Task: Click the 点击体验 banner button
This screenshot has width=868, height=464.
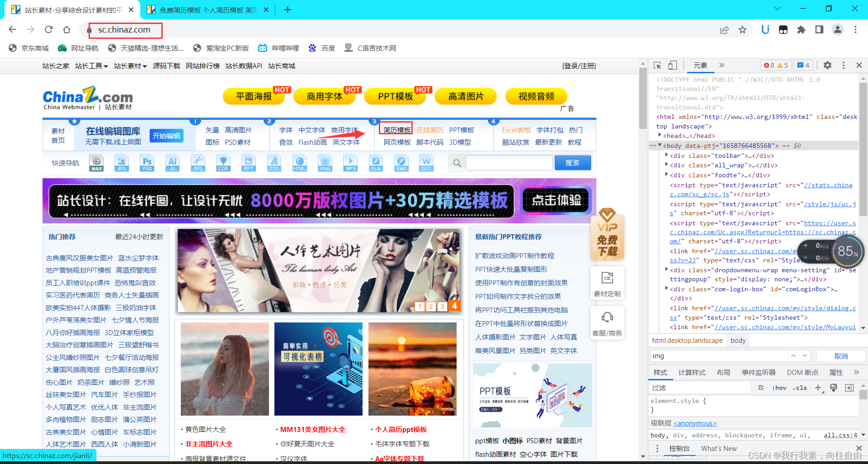Action: point(557,200)
